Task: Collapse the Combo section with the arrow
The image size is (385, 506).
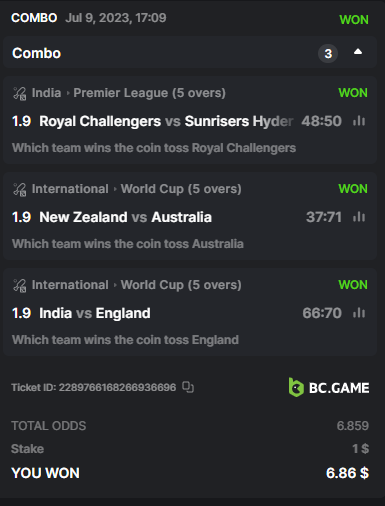Action: [358, 52]
